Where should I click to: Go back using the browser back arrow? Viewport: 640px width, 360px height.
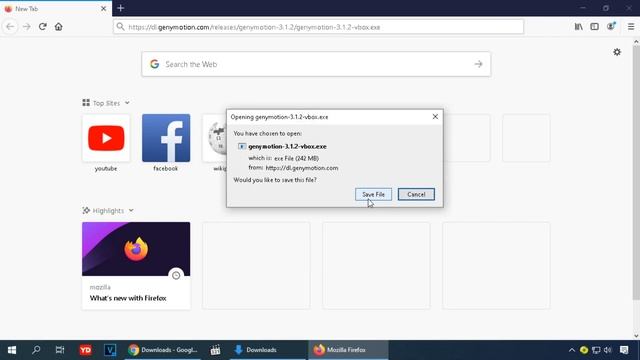[x=10, y=27]
